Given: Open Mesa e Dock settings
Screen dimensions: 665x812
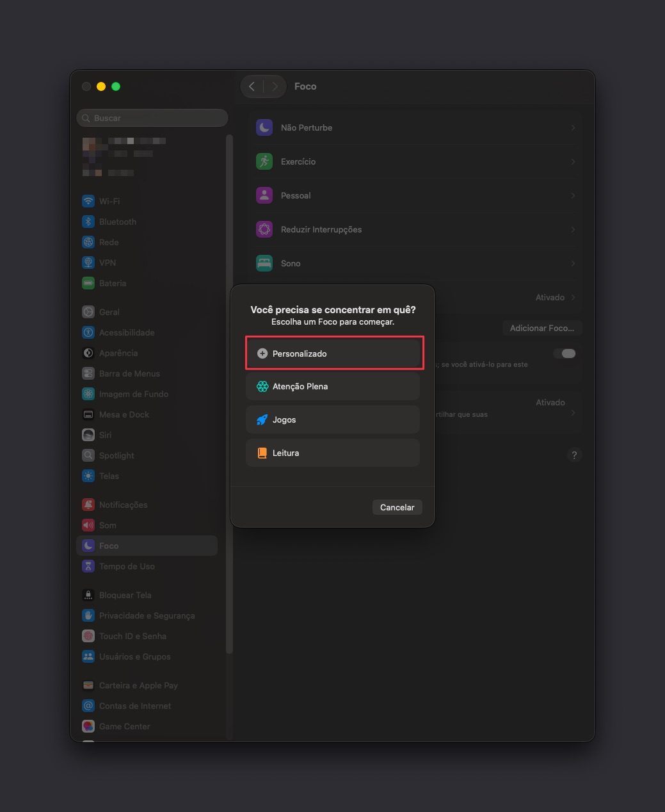Looking at the screenshot, I should click(x=147, y=414).
